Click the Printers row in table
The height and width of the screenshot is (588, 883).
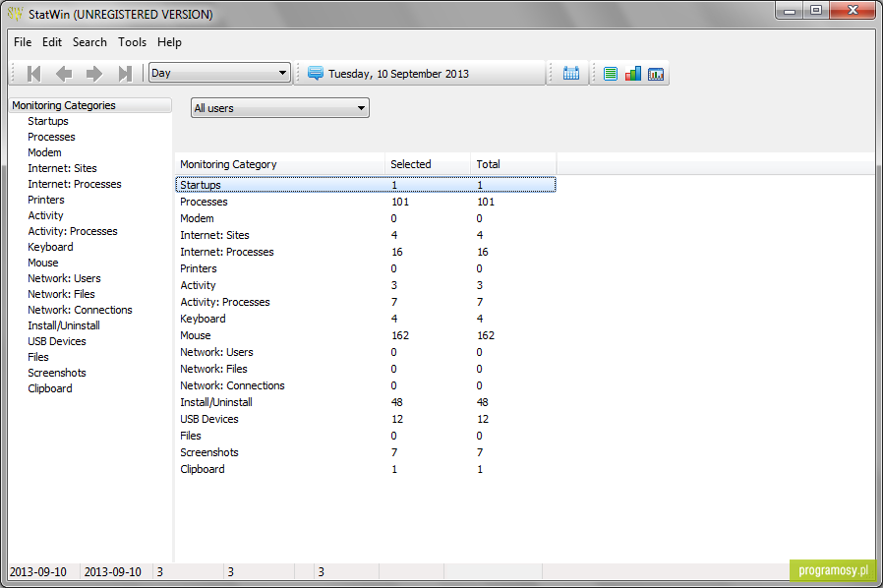pyautogui.click(x=366, y=268)
